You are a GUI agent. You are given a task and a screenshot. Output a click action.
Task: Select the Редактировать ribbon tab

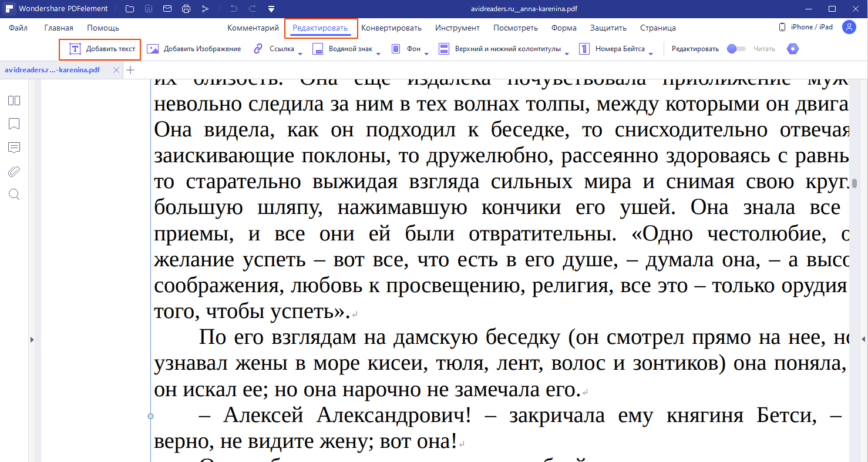(321, 28)
